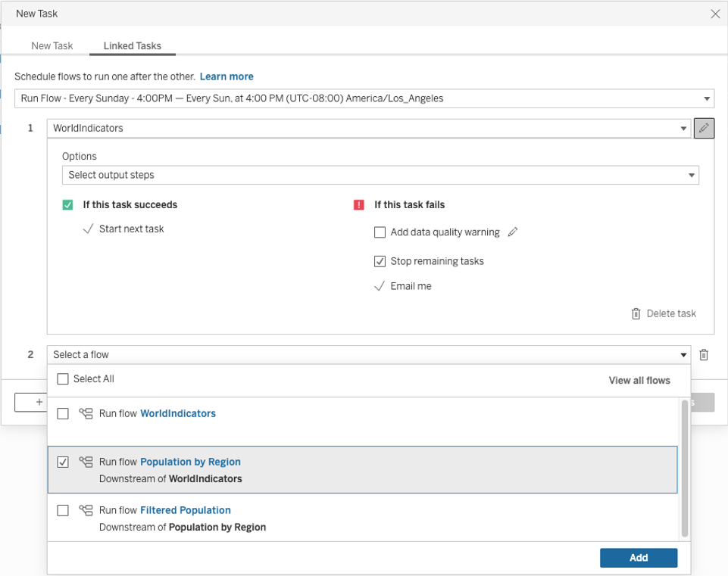Open the Learn more link
This screenshot has width=728, height=576.
coord(227,76)
